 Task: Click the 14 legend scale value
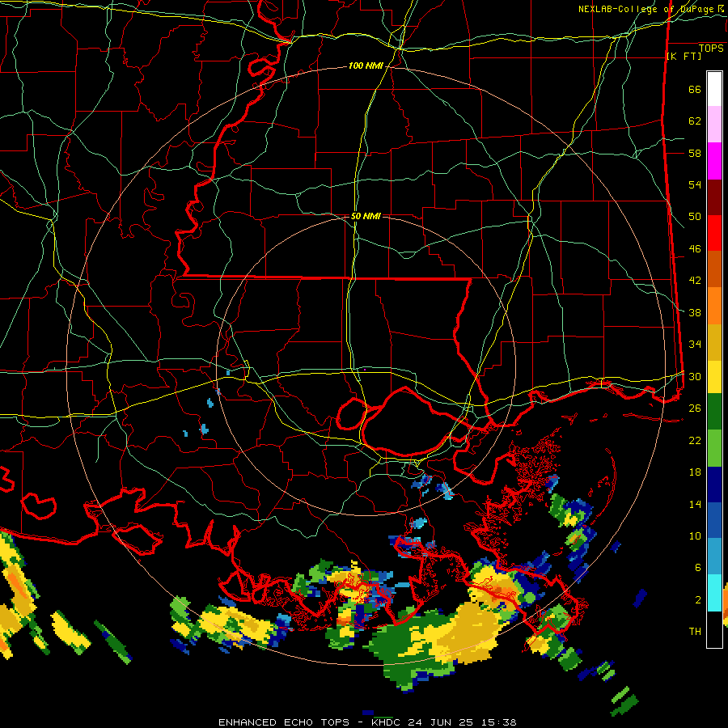[695, 504]
